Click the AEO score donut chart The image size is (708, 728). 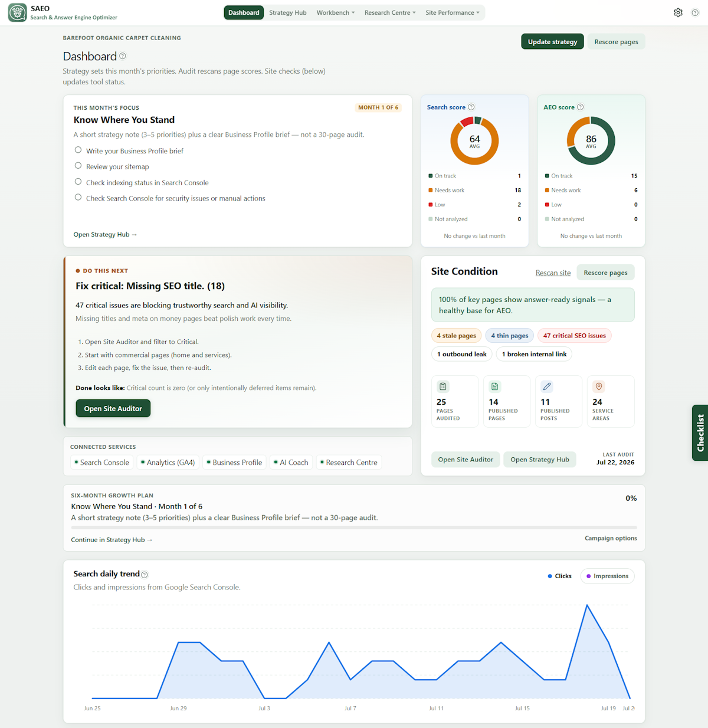click(591, 140)
